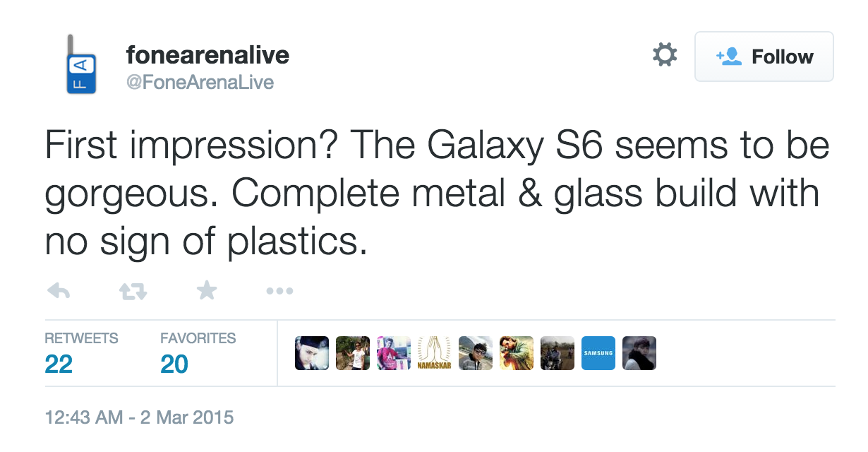Image resolution: width=868 pixels, height=452 pixels.
Task: Open the Namaskar praying-hands avatar
Action: pos(434,353)
